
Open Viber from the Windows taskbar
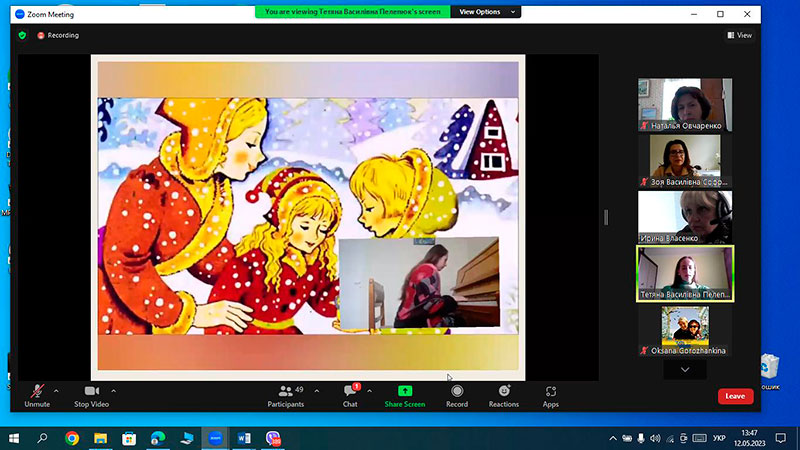tap(273, 438)
